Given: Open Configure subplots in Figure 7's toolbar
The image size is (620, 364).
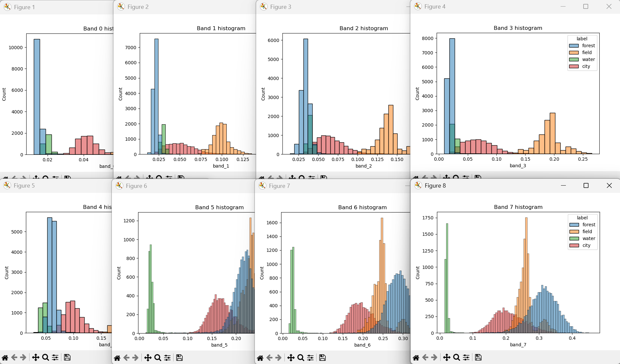Looking at the screenshot, I should (x=310, y=358).
